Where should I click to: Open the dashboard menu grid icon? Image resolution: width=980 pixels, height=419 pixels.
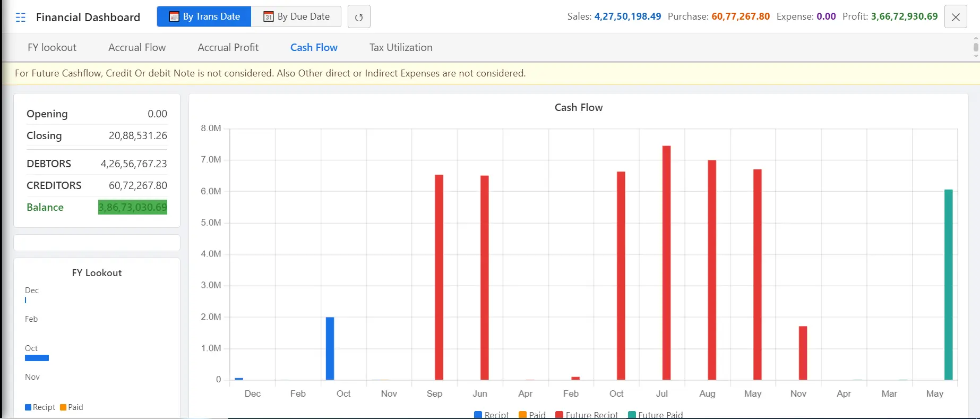coord(21,18)
